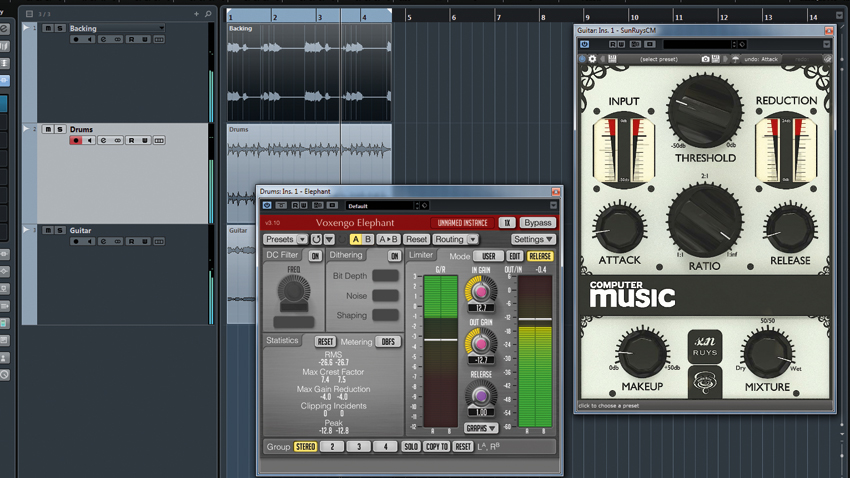Click SOLO in Group row

410,447
